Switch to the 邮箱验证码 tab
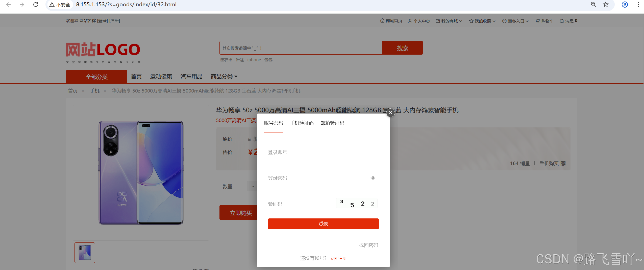 point(332,123)
